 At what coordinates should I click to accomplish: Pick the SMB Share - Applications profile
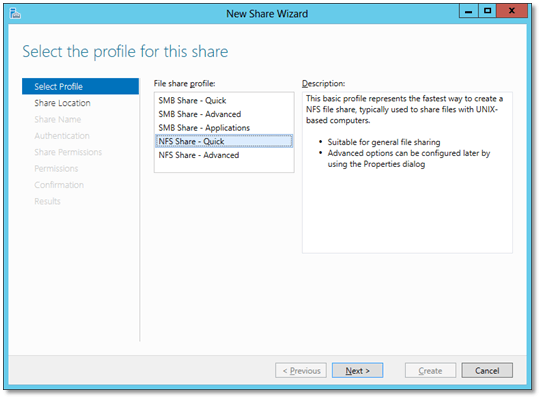(224, 128)
